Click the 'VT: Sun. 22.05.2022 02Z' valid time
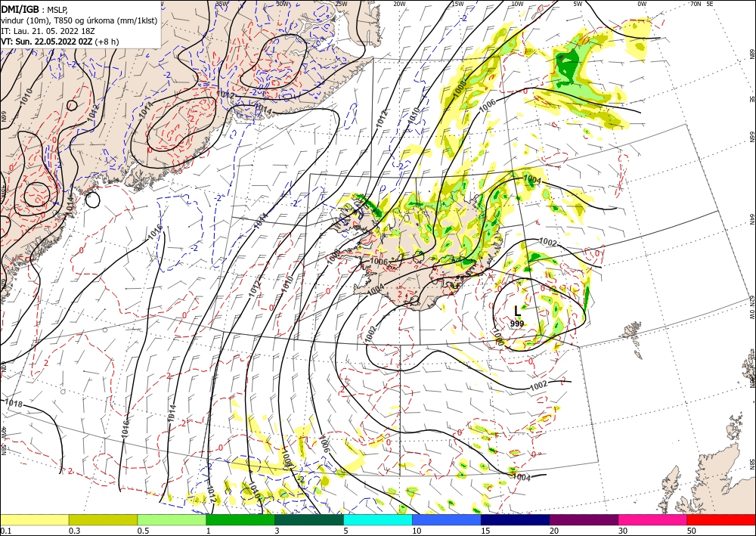 pos(46,42)
